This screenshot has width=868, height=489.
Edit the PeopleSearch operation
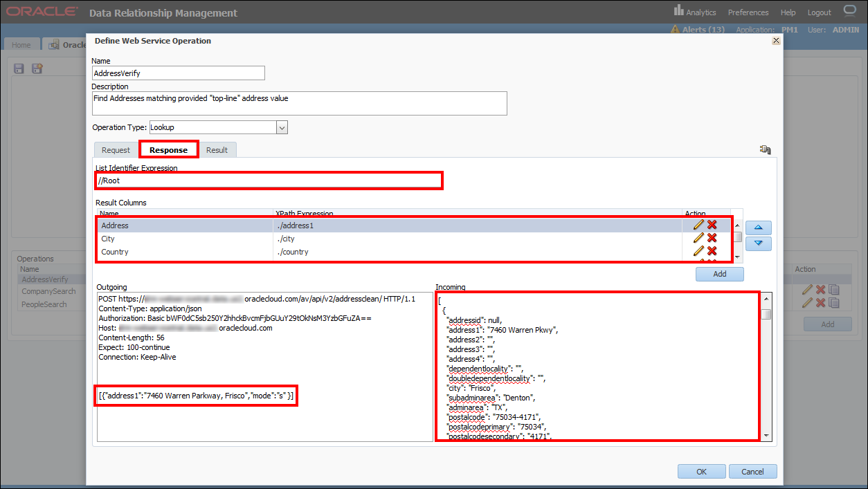click(x=807, y=303)
